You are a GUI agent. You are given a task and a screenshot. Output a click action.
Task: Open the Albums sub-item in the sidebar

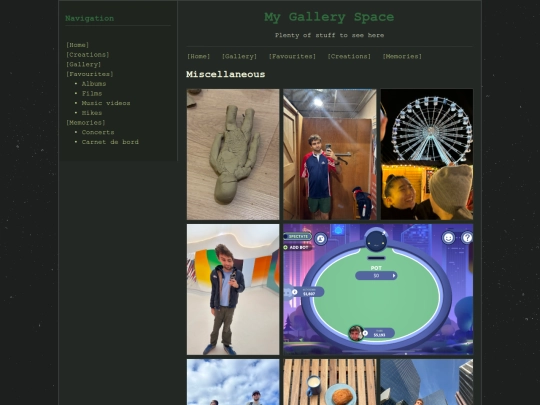[x=94, y=84]
